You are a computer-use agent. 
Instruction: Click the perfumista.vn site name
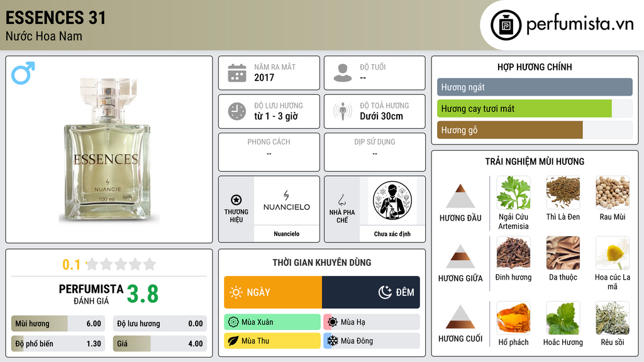tap(580, 24)
